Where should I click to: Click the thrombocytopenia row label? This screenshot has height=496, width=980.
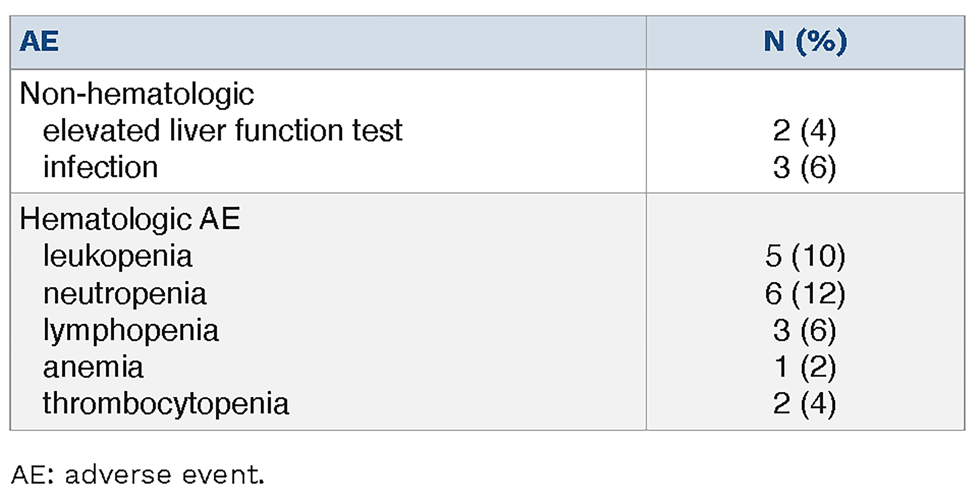[166, 404]
